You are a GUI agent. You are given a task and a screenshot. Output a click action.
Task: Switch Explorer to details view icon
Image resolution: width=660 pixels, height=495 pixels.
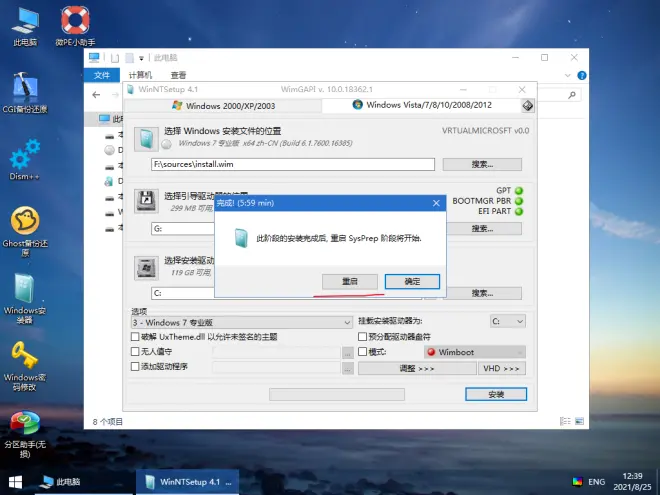click(565, 421)
